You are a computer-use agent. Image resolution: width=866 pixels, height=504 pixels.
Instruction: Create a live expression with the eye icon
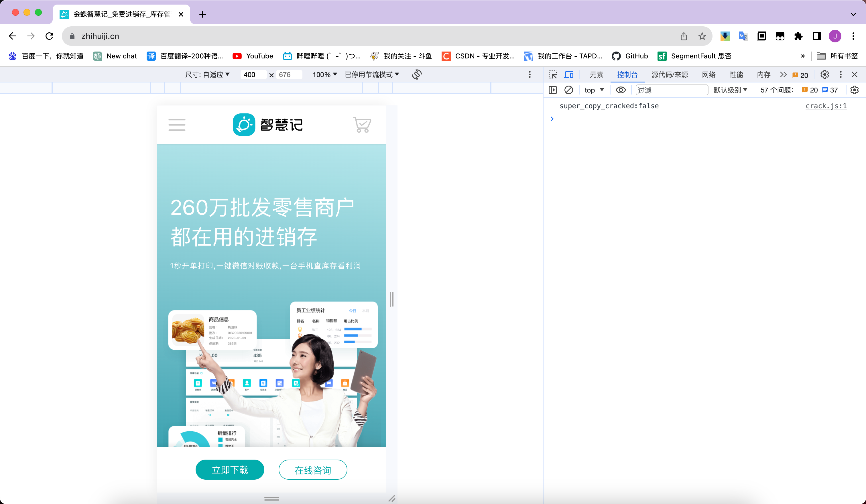click(621, 90)
